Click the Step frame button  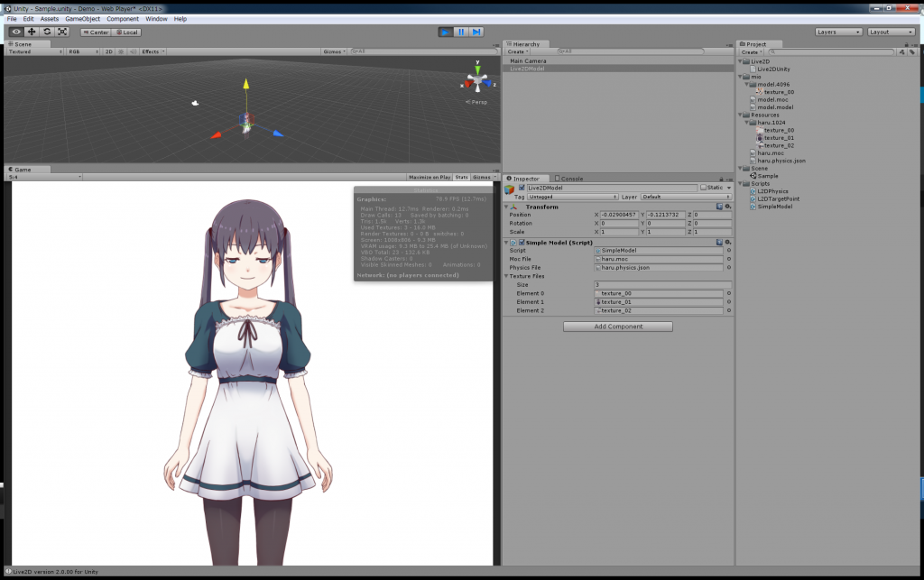click(x=476, y=32)
